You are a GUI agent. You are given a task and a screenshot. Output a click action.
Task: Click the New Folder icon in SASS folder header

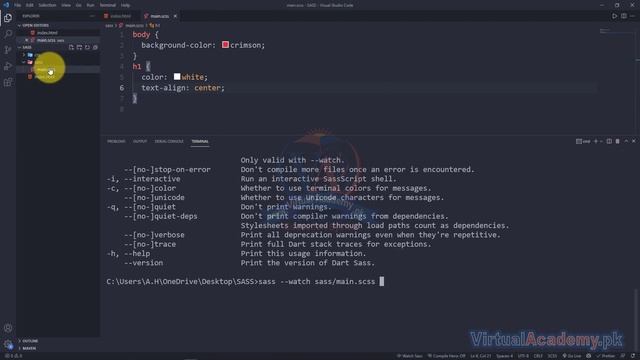(79, 47)
